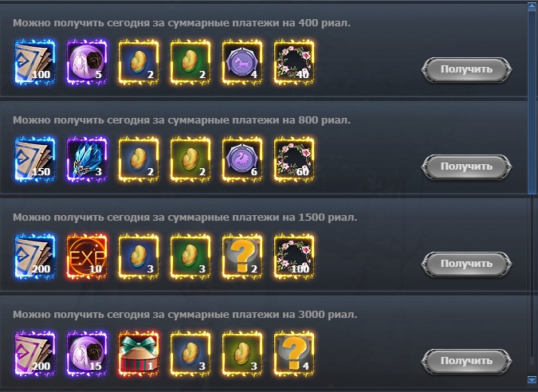Select the blue scroll icon with 100
The height and width of the screenshot is (392, 538).
pyautogui.click(x=35, y=62)
